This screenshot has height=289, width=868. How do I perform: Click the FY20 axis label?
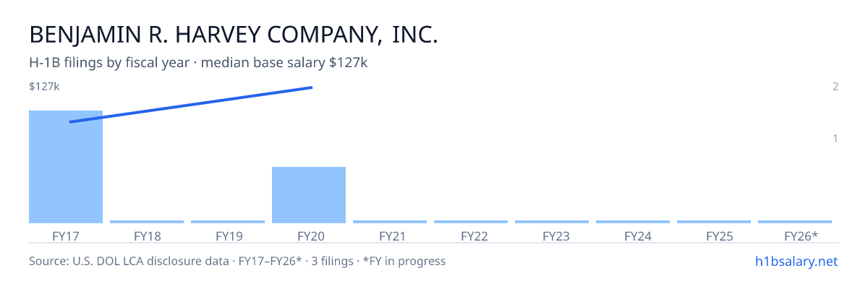click(x=309, y=236)
